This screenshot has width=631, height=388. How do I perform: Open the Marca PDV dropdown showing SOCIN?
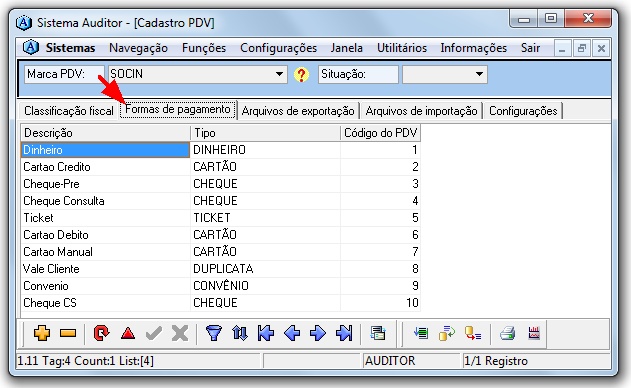click(198, 74)
